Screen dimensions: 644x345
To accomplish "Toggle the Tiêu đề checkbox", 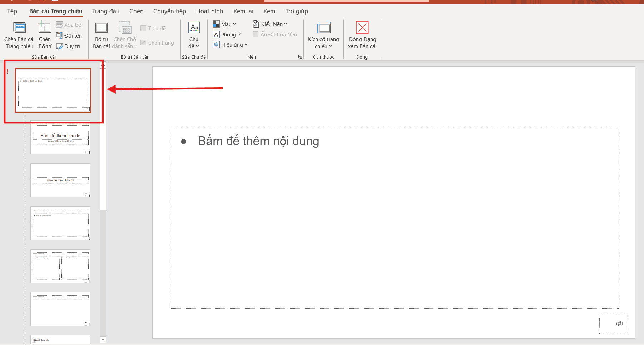I will [x=143, y=28].
